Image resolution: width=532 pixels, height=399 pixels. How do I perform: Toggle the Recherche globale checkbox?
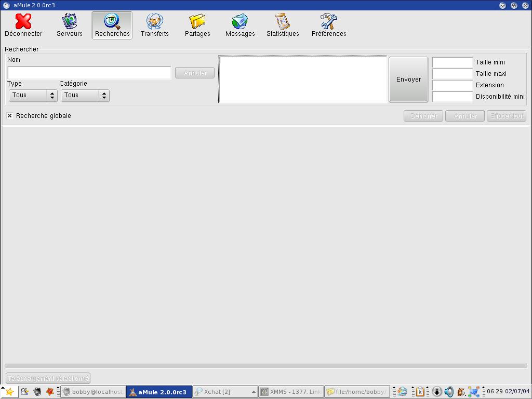tap(9, 116)
